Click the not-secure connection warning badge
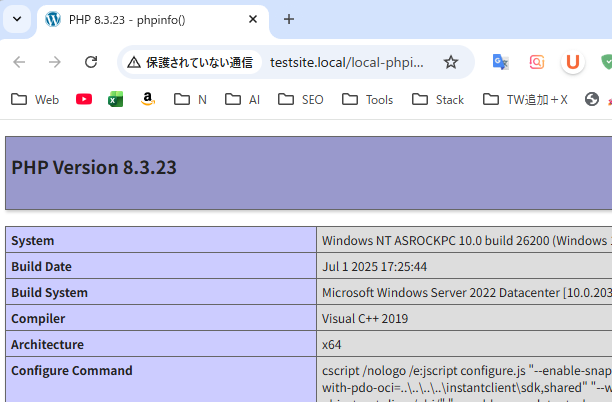 (x=189, y=62)
